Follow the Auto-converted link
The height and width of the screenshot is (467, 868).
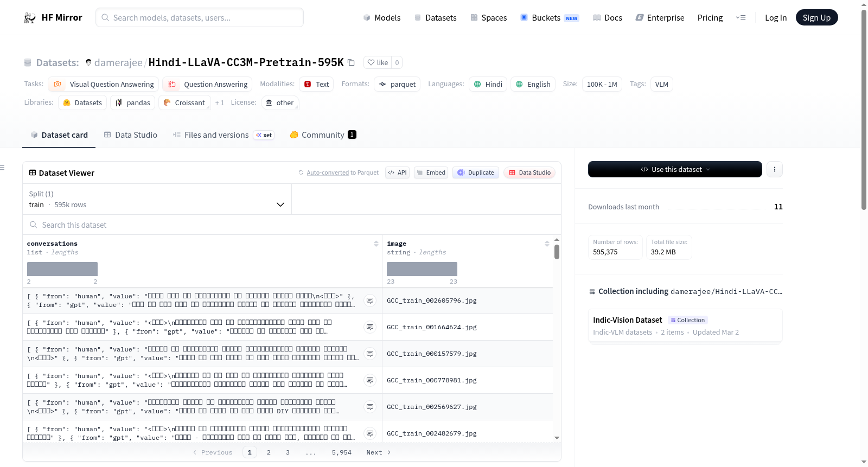click(x=328, y=172)
